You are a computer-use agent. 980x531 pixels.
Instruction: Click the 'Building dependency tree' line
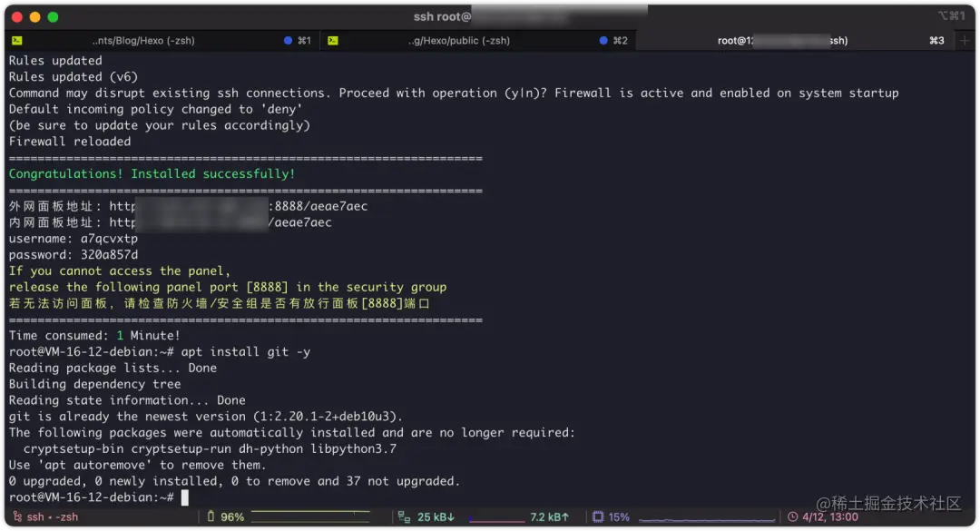pyautogui.click(x=94, y=385)
